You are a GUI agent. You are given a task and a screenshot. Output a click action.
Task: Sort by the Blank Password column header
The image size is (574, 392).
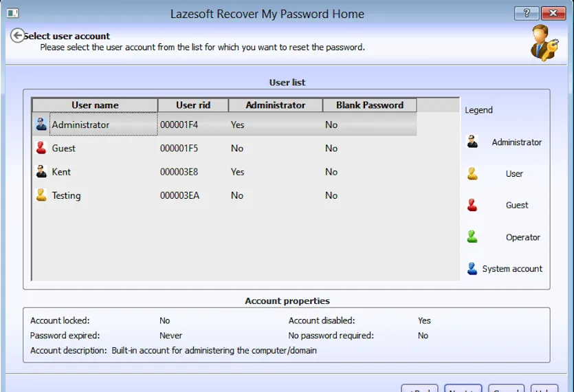point(369,105)
